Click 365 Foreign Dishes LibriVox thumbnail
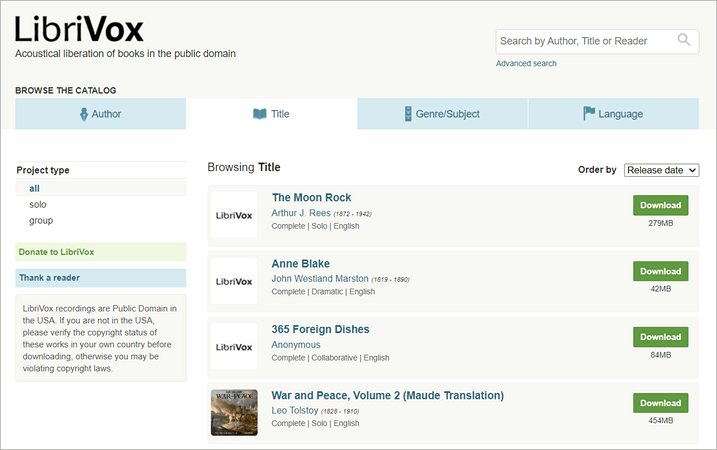This screenshot has height=450, width=717. [234, 346]
